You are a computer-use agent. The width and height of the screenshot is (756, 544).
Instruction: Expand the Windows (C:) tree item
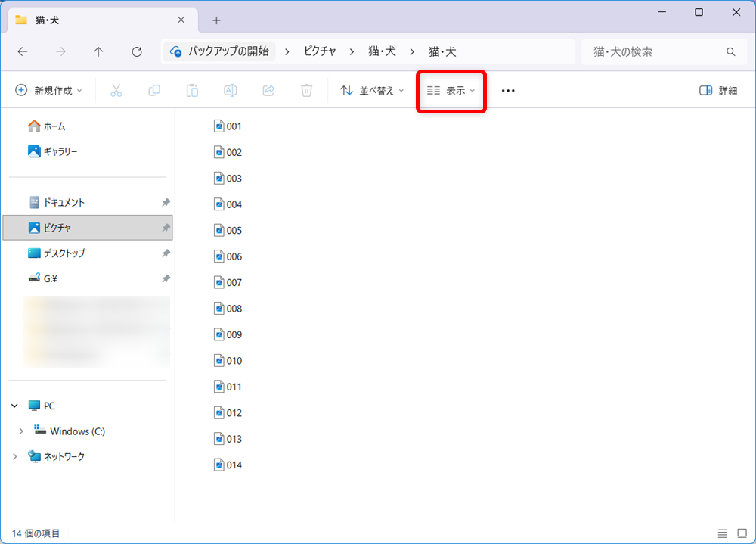21,431
